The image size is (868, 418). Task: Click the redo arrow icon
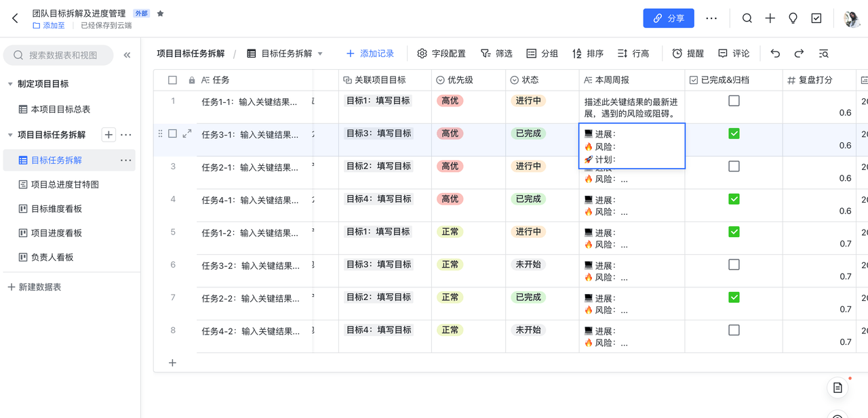tap(799, 54)
